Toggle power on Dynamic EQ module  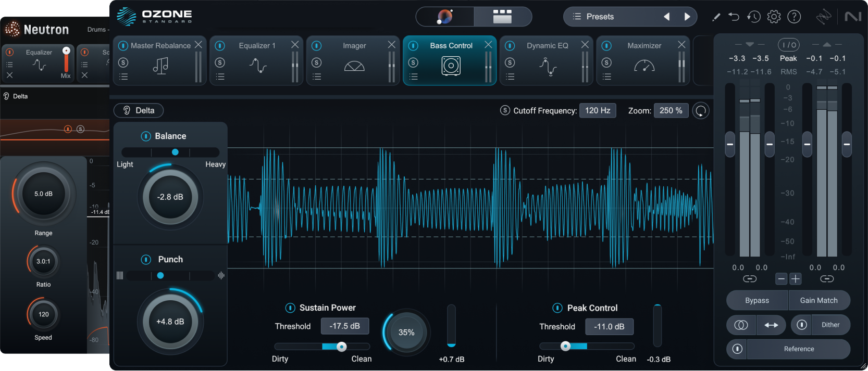(x=510, y=46)
